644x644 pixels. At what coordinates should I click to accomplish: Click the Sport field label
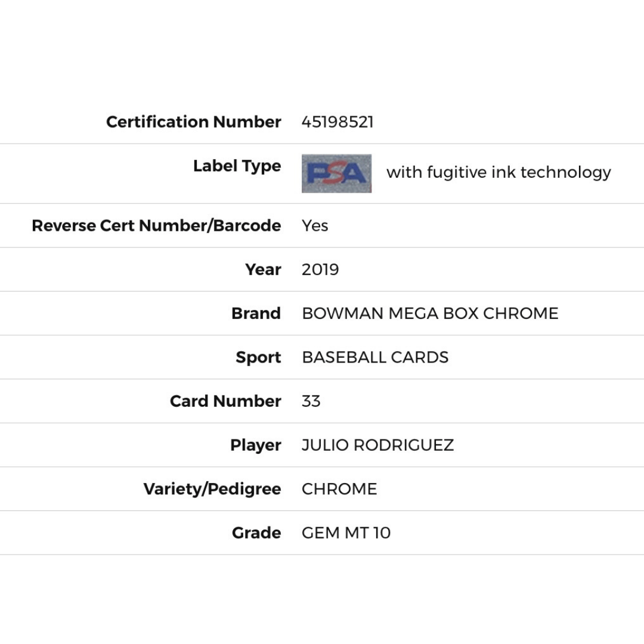(x=258, y=358)
